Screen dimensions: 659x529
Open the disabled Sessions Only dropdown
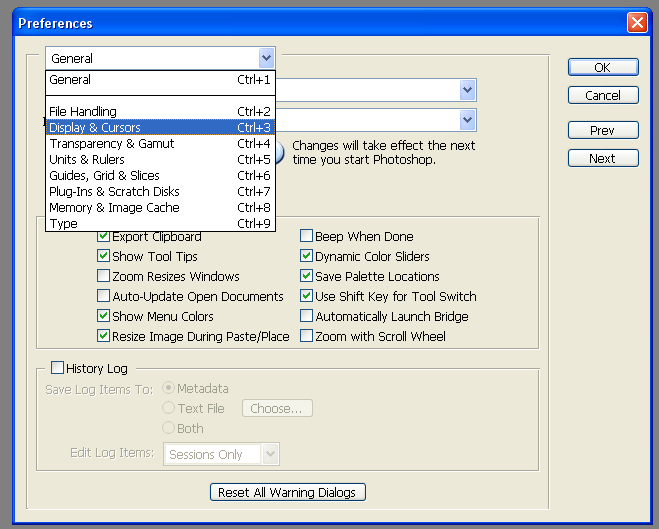click(221, 454)
